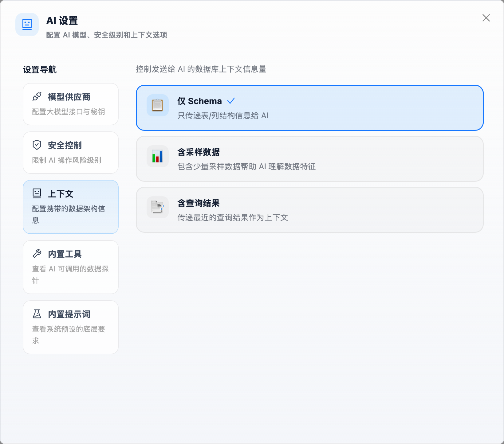Screen dimensions: 504x444
Task: Click subtitle 配置 AI 模型、安全级别和上下文选项
Action: (x=107, y=35)
